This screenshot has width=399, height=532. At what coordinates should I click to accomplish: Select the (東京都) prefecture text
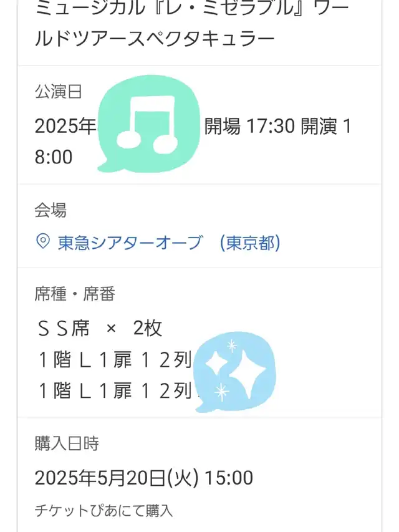click(x=250, y=243)
